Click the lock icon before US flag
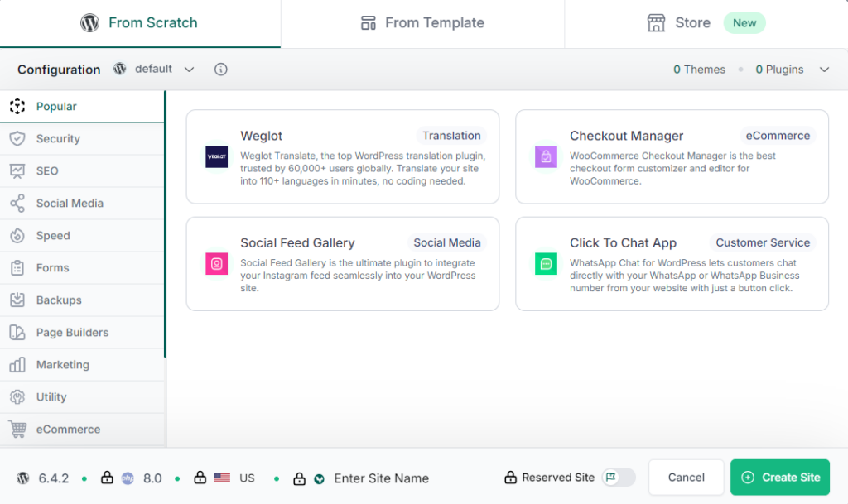 (x=200, y=478)
